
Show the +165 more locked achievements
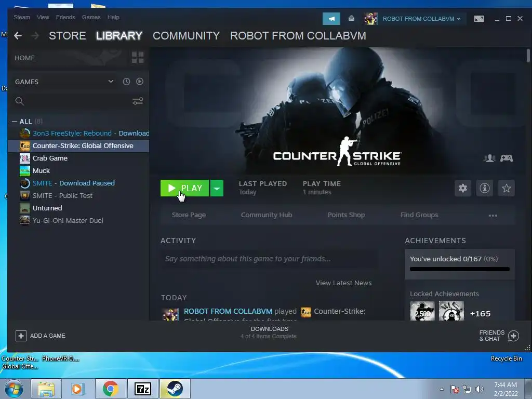pyautogui.click(x=480, y=314)
